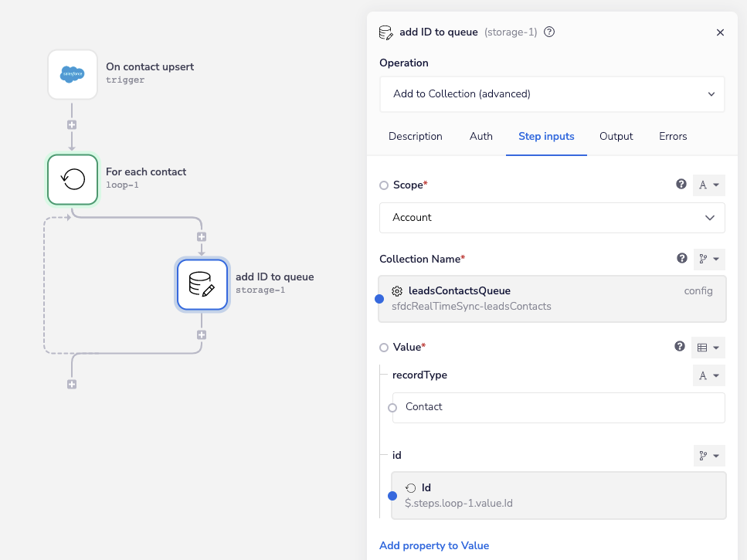Close the add ID to queue panel
This screenshot has width=747, height=560.
coord(720,32)
